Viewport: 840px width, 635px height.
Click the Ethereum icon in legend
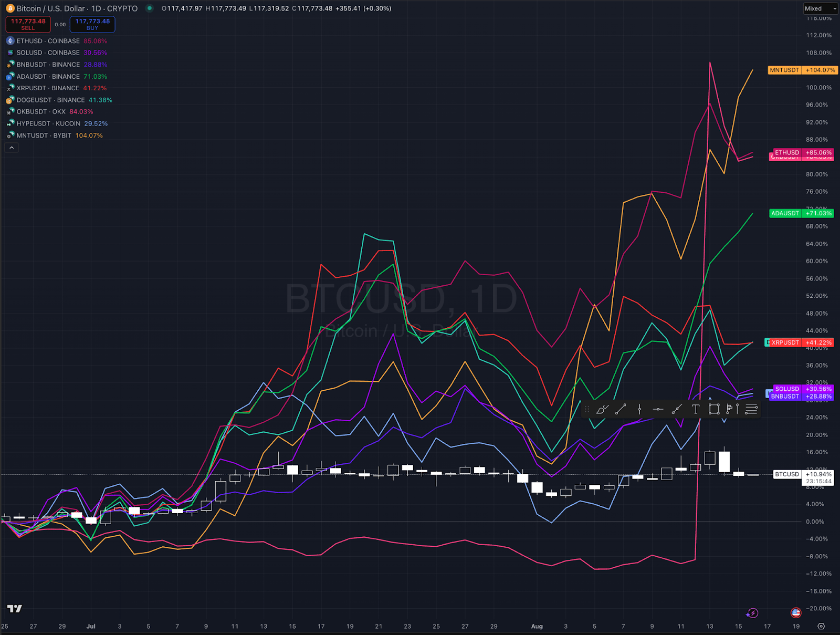pyautogui.click(x=10, y=40)
